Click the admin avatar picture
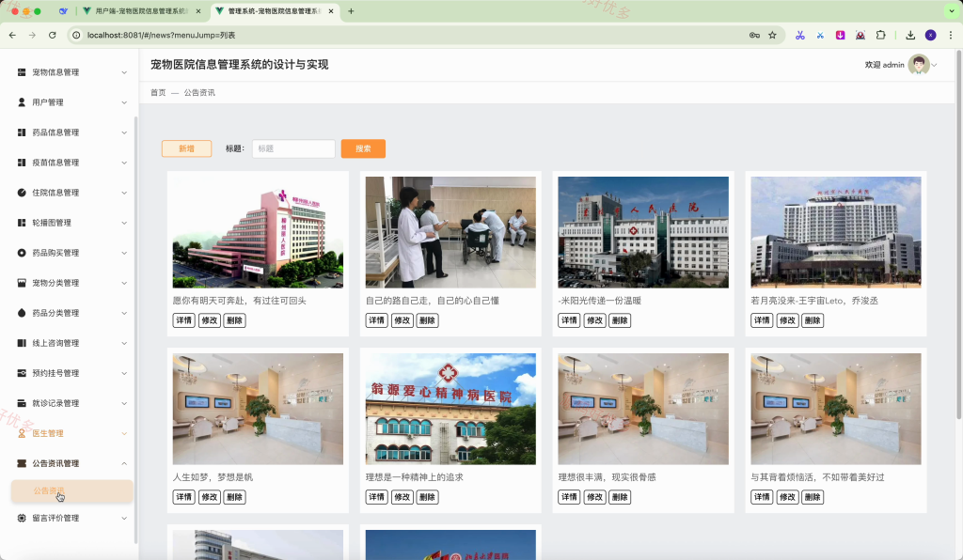 [918, 65]
